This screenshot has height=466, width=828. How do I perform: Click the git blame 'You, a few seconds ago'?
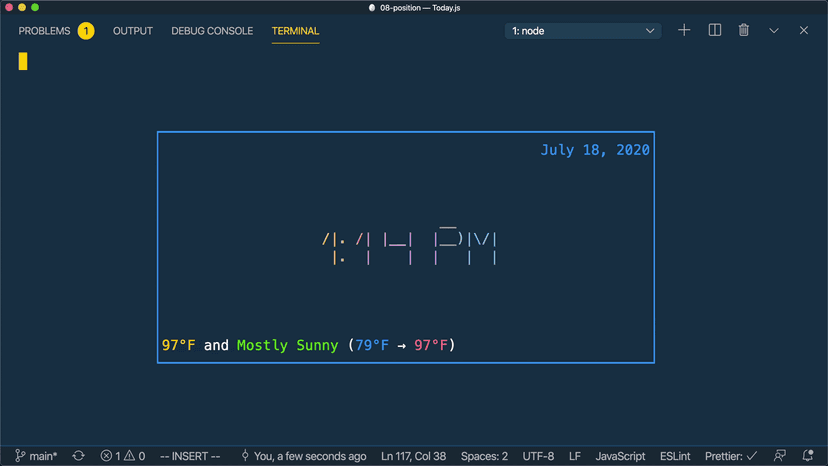tap(303, 456)
